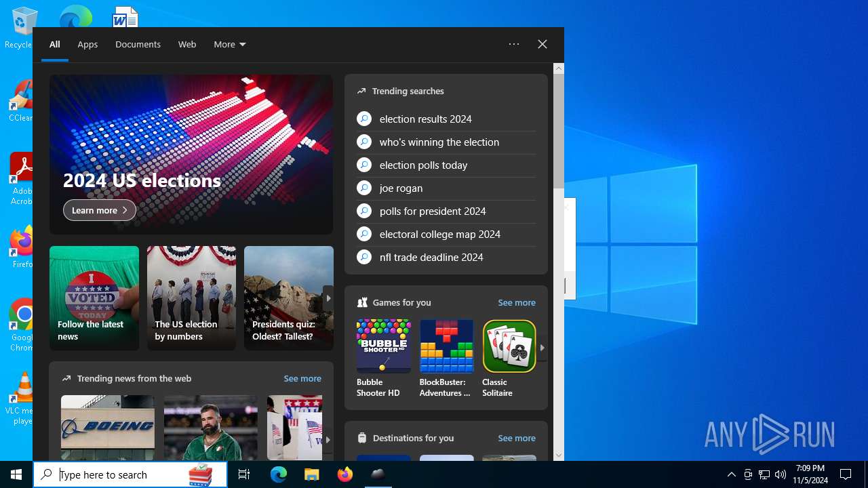The width and height of the screenshot is (868, 488).
Task: Search for election polls today
Action: [x=446, y=165]
